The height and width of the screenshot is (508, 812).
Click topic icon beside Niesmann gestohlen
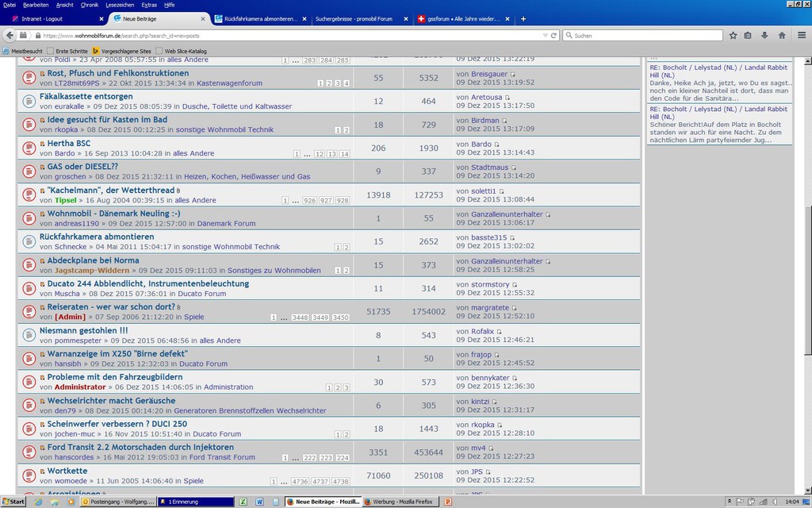pos(29,335)
